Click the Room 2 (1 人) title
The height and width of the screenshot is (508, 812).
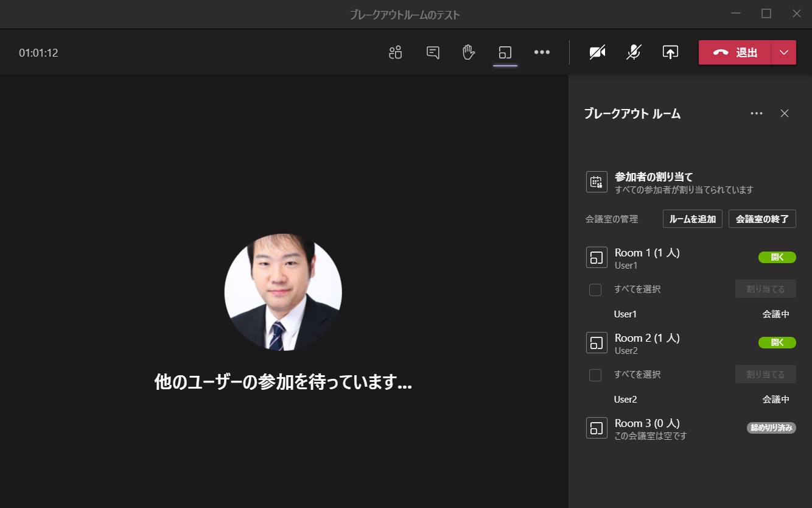coord(647,338)
